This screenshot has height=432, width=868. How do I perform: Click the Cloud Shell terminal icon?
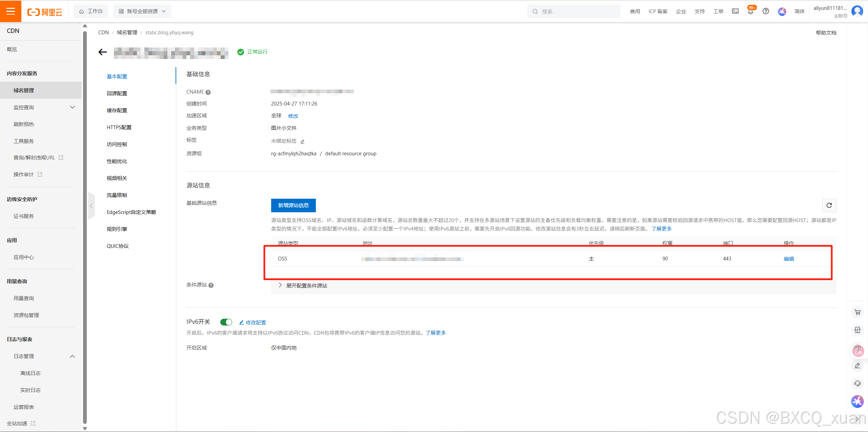[x=735, y=11]
